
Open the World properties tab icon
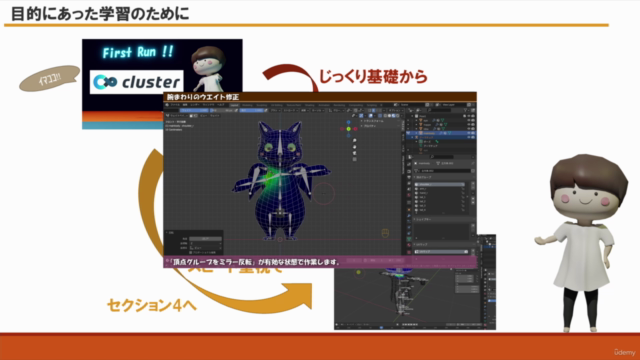[409, 195]
